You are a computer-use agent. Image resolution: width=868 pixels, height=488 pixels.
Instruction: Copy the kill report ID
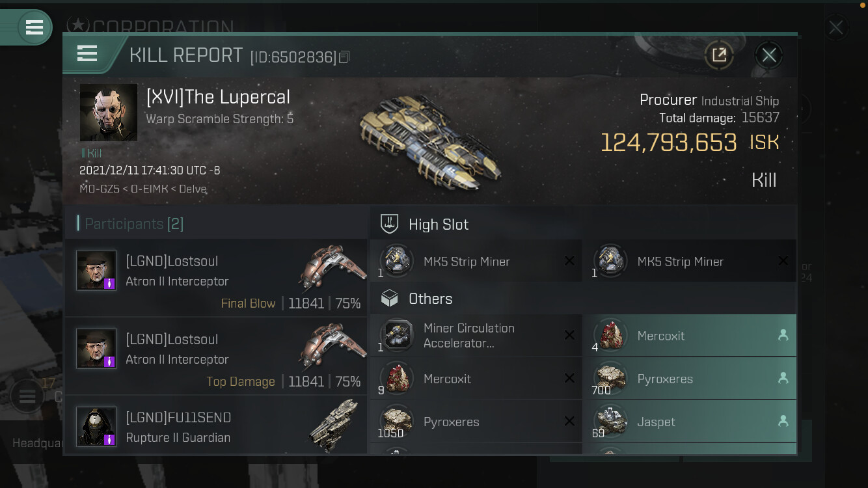point(344,57)
